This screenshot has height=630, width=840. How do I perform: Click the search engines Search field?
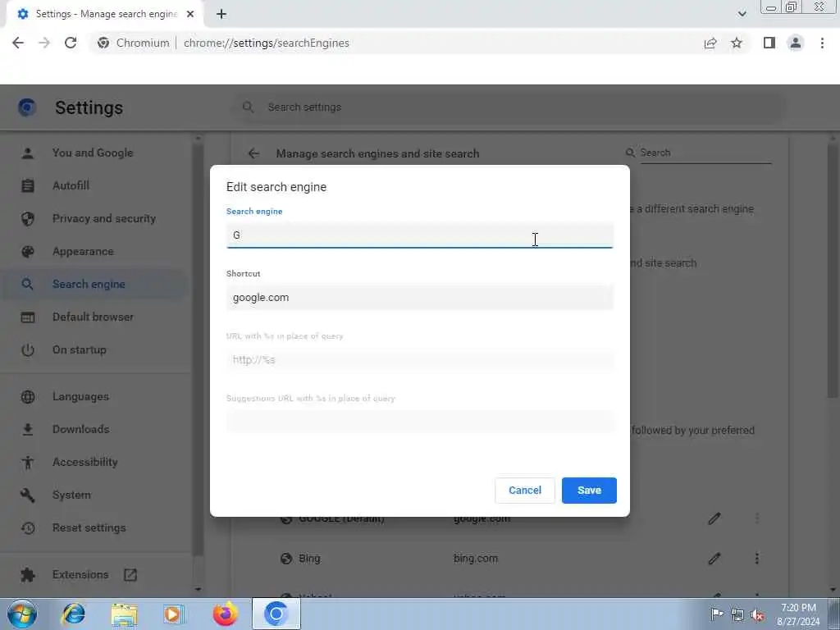coord(705,153)
